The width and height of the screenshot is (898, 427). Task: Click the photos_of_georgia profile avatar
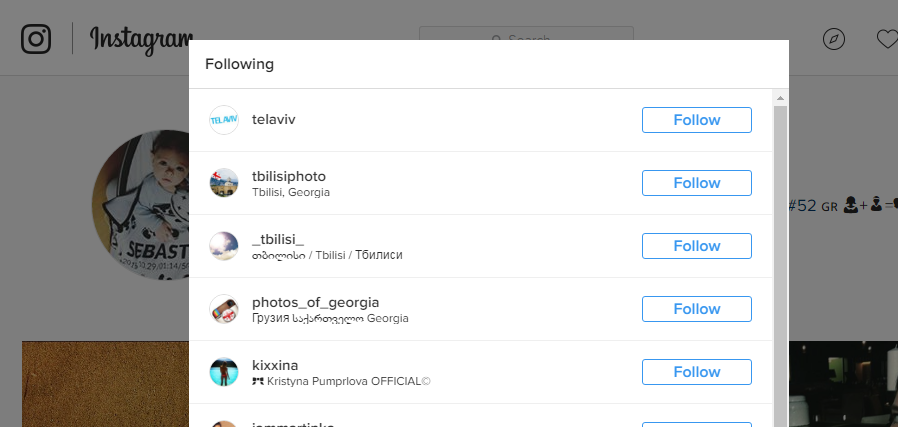pyautogui.click(x=224, y=309)
